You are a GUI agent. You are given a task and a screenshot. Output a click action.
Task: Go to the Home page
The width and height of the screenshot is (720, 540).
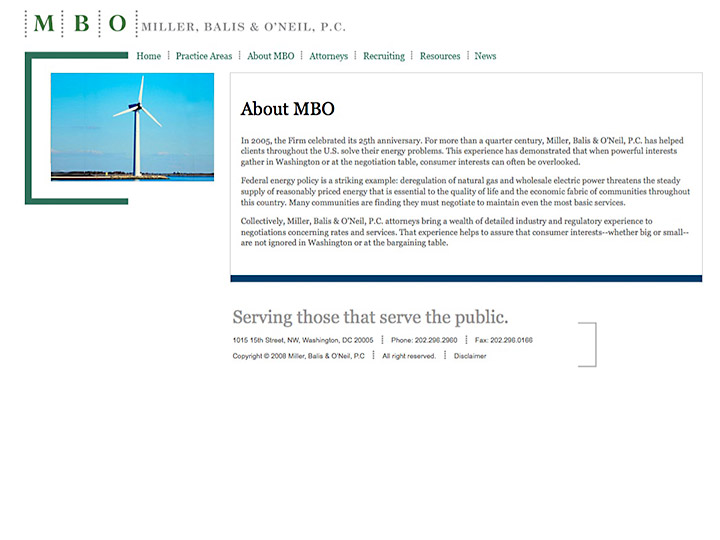point(148,56)
